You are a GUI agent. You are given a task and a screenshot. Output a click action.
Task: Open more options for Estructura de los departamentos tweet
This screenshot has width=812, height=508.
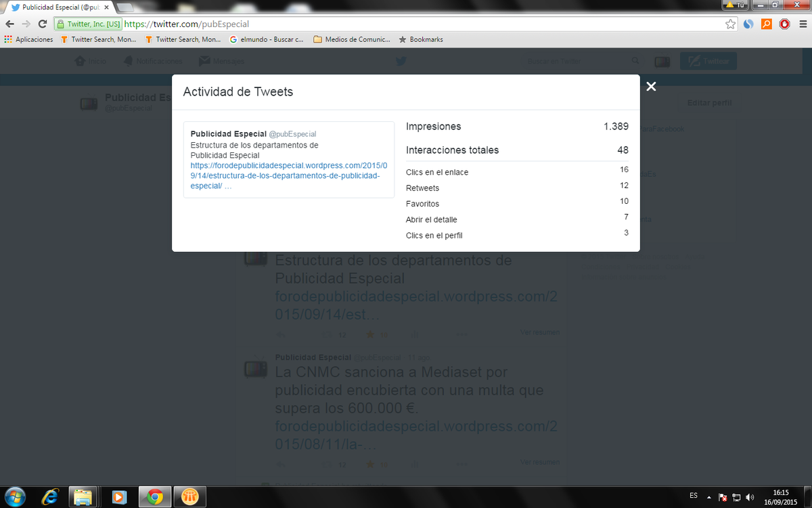pyautogui.click(x=461, y=334)
